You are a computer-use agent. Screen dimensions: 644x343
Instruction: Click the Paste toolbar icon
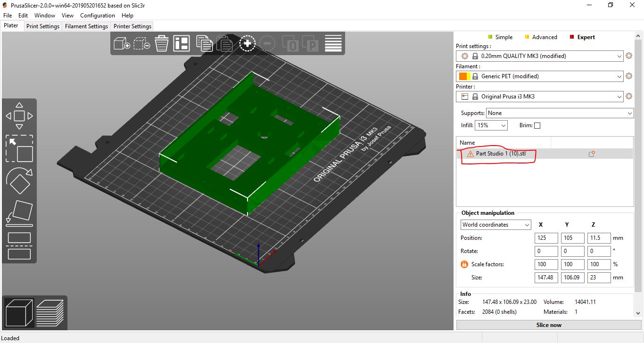click(x=224, y=43)
